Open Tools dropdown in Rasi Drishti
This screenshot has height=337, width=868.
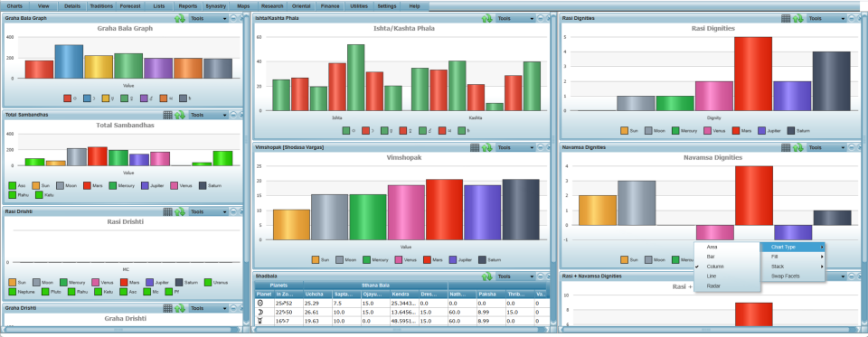(208, 211)
